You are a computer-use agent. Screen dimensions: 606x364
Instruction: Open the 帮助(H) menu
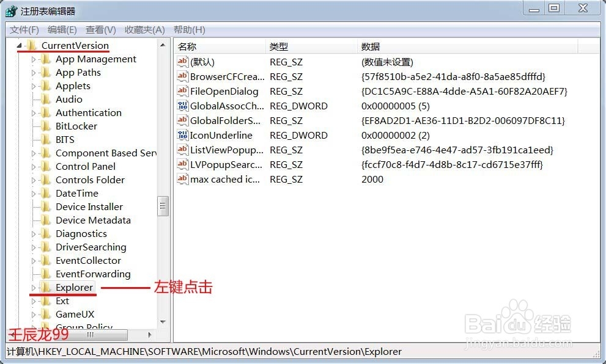[190, 30]
